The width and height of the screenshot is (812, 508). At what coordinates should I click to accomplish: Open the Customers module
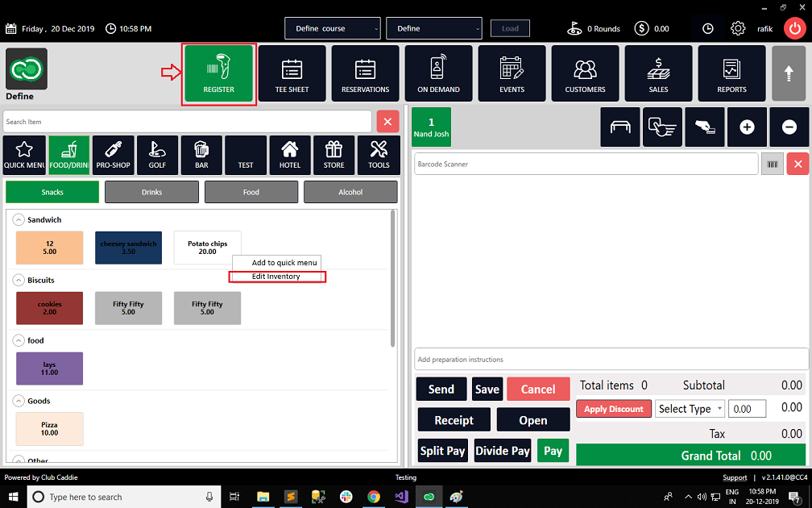585,73
